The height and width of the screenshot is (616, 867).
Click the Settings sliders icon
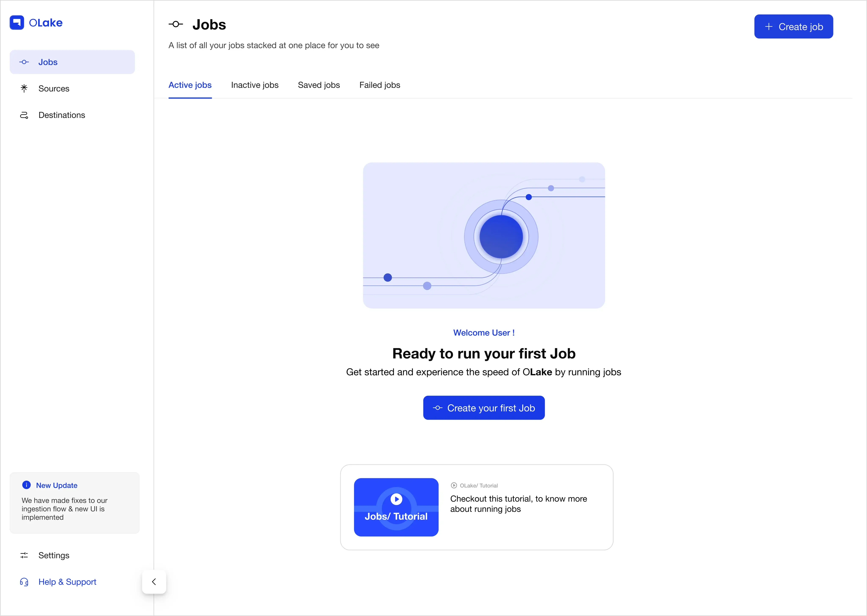coord(24,555)
